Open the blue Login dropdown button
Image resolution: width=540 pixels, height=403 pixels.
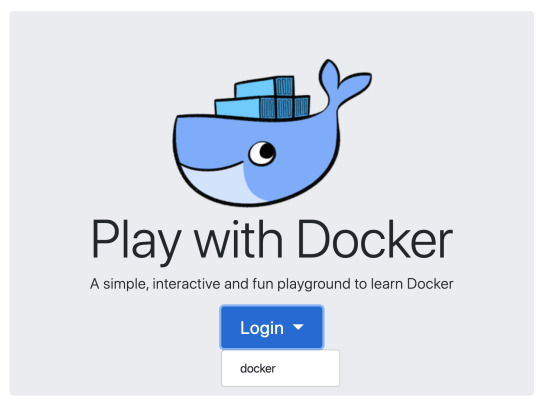click(272, 327)
